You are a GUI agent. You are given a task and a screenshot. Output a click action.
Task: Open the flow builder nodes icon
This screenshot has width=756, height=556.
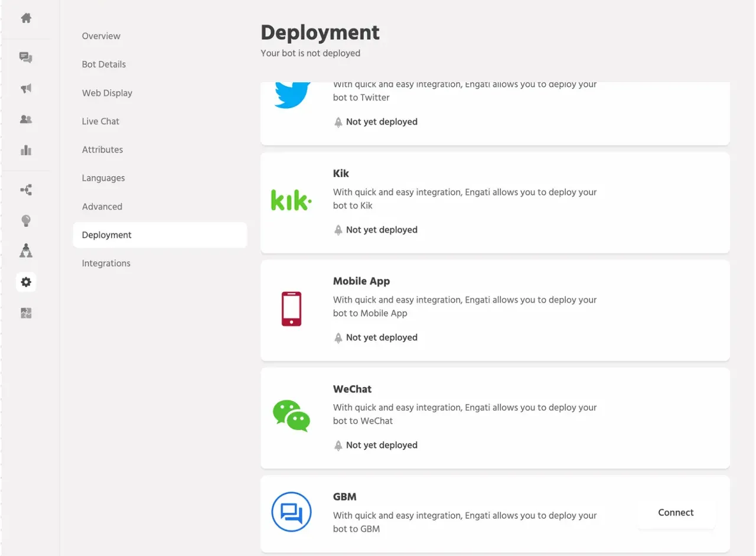click(26, 190)
